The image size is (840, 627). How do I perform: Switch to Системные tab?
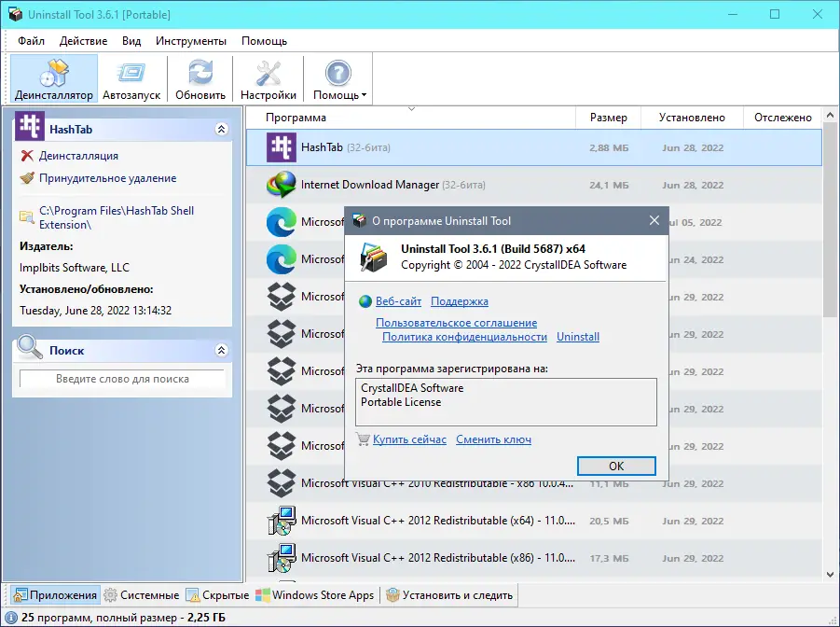142,595
